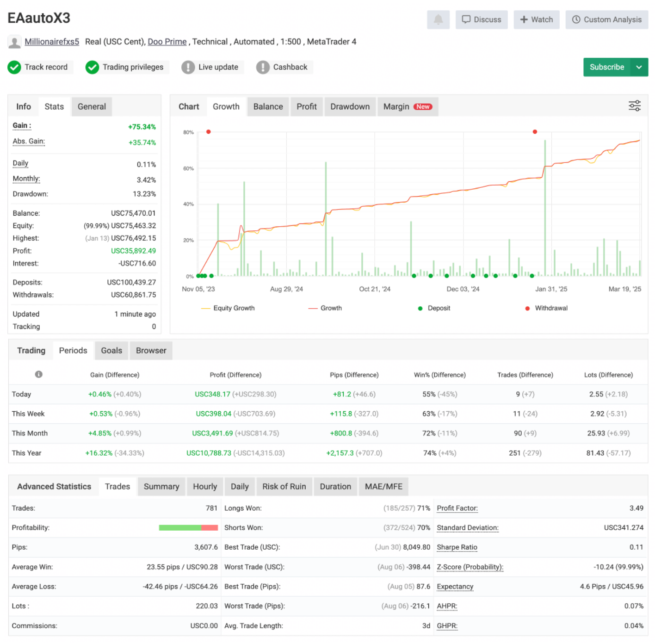Image resolution: width=655 pixels, height=644 pixels.
Task: Open the Doo Prime broker link
Action: [x=167, y=42]
